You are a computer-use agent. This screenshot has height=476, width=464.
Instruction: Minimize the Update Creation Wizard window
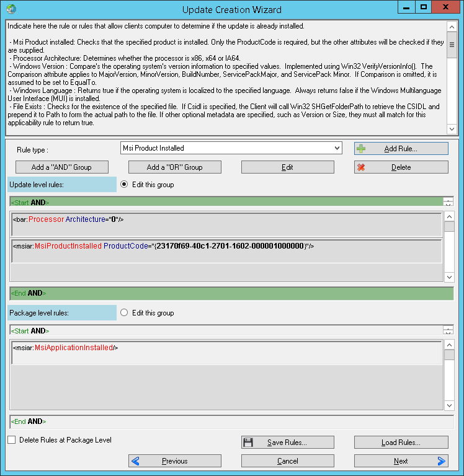(406, 7)
